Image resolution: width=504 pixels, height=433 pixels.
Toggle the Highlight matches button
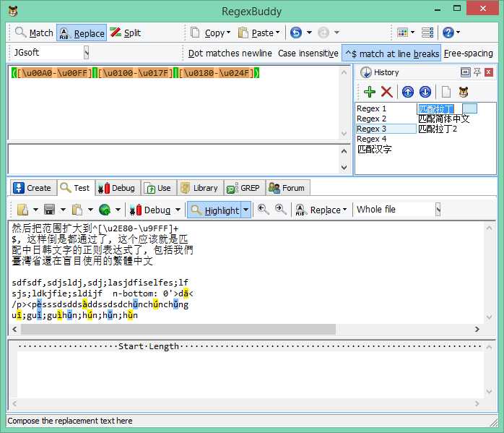214,210
